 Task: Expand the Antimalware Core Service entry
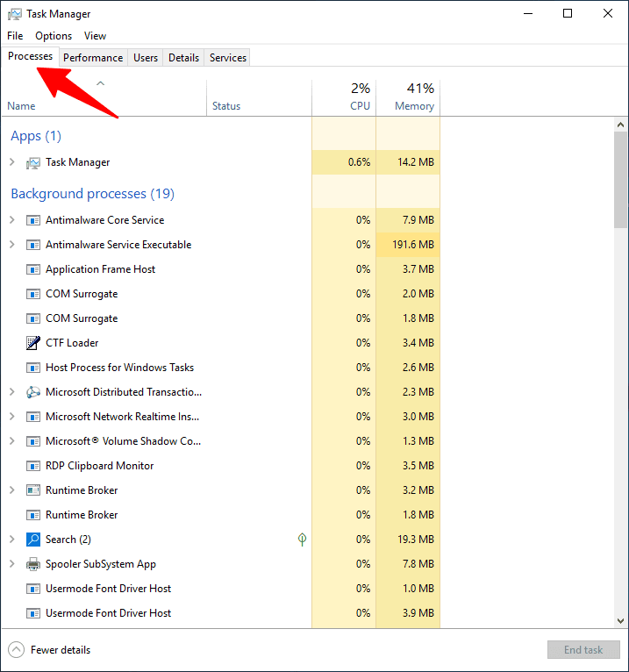[x=11, y=220]
